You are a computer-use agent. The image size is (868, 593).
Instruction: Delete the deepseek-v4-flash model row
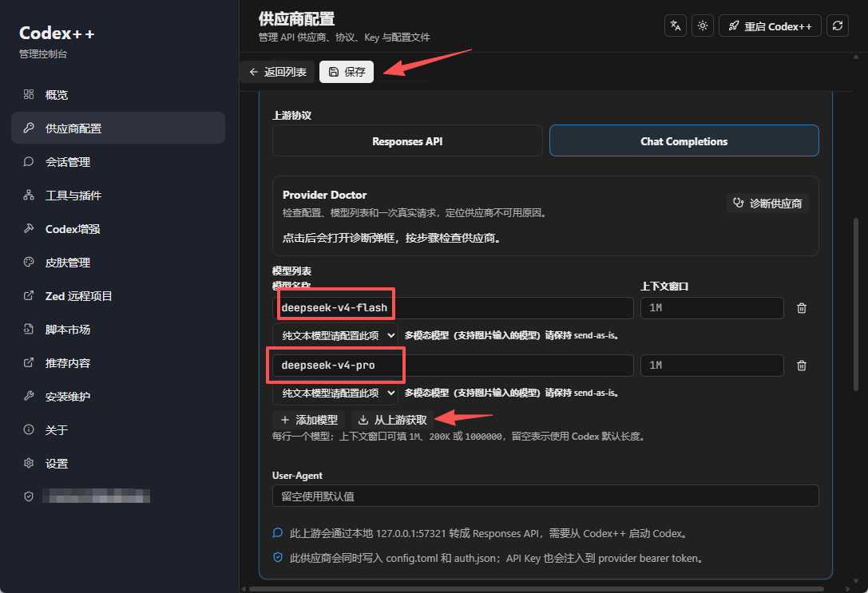(802, 308)
